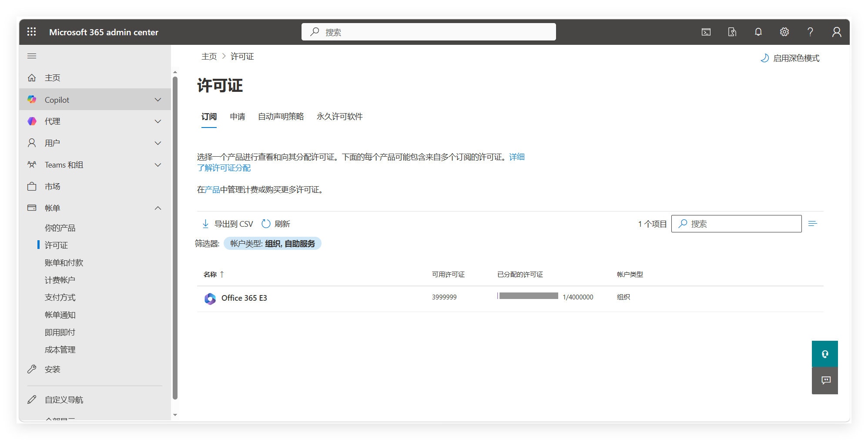Click the 自定义导航 pencil icon
The image size is (868, 440).
tap(32, 400)
